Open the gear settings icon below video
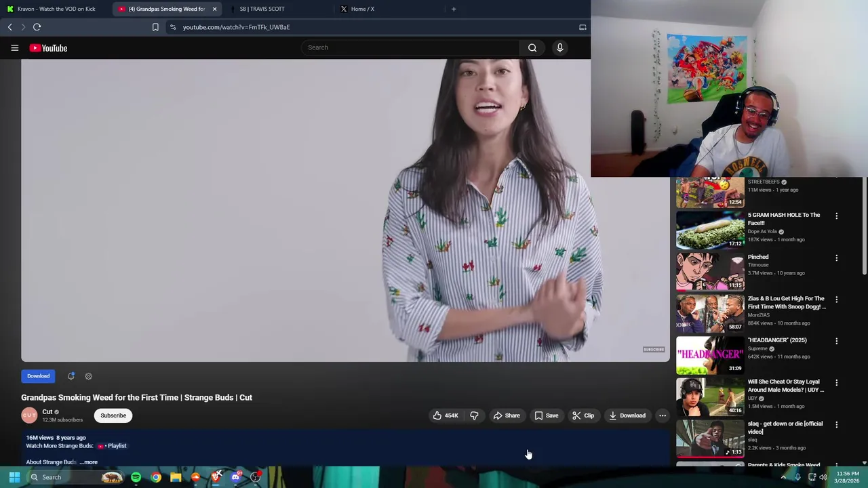Screen dimensions: 868x488 88,376
